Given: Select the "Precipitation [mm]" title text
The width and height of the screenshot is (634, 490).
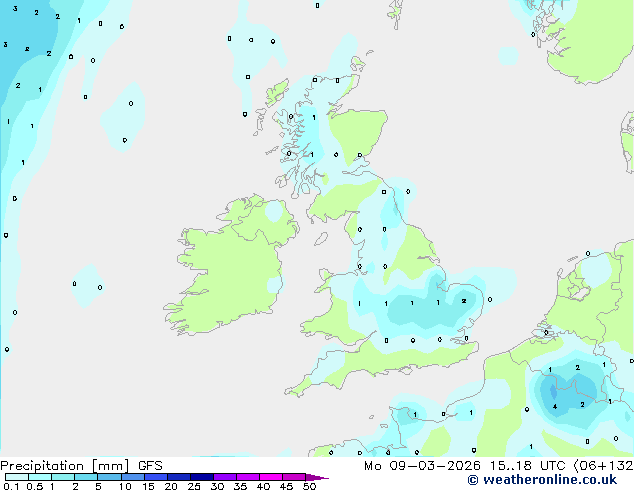Looking at the screenshot, I should tap(65, 466).
